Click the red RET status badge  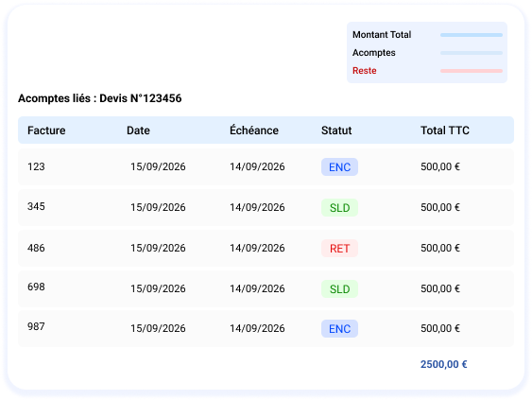coord(339,248)
